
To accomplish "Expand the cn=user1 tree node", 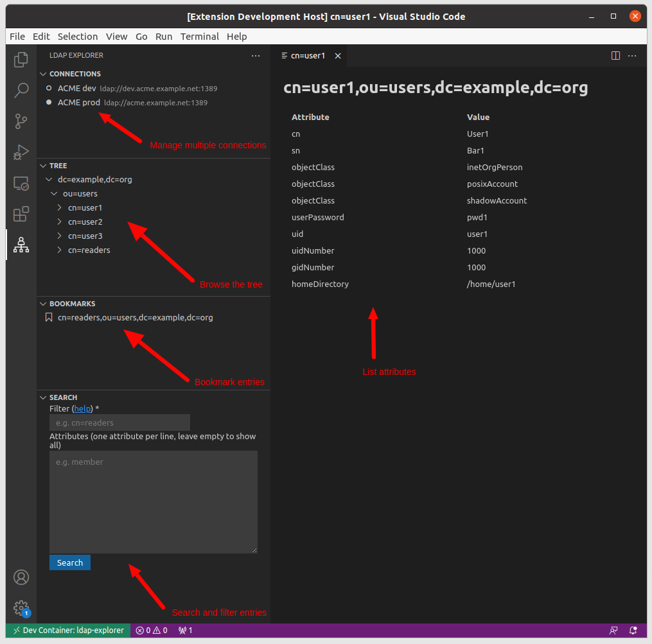I will 59,208.
